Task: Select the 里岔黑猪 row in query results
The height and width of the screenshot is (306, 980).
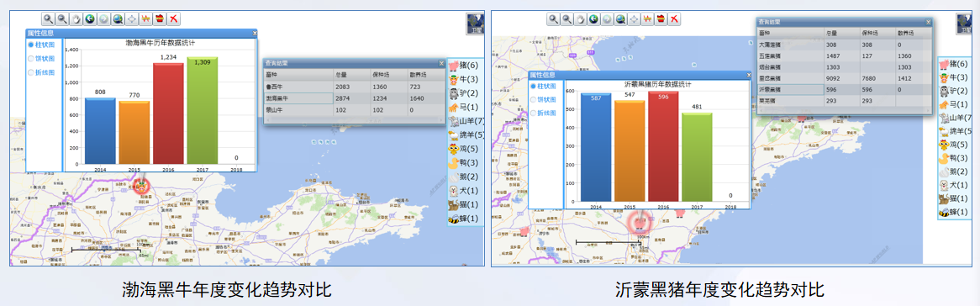Action: (845, 78)
